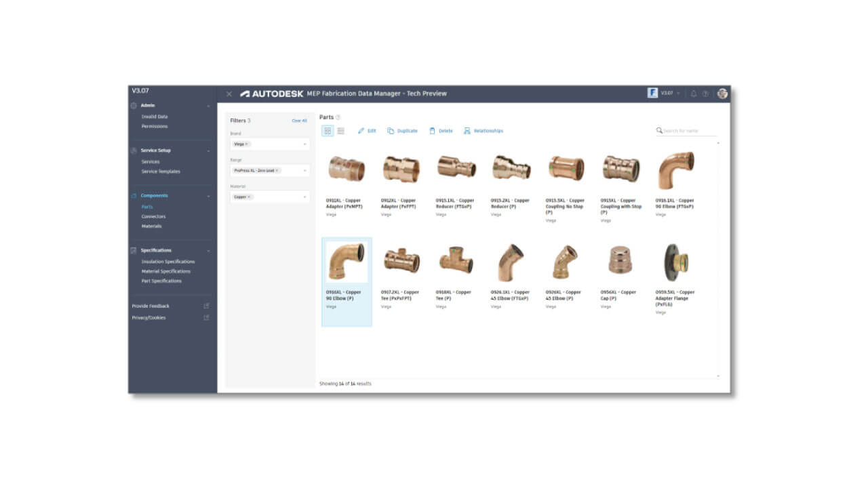
Task: Select Parts in Components menu
Action: click(x=147, y=207)
